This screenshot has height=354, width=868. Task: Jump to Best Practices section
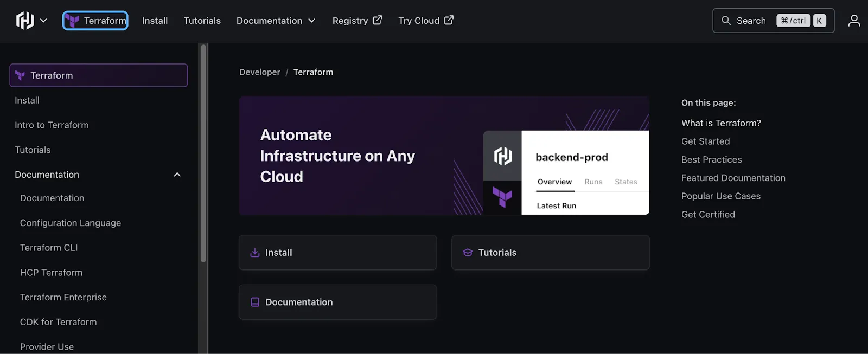pyautogui.click(x=711, y=160)
